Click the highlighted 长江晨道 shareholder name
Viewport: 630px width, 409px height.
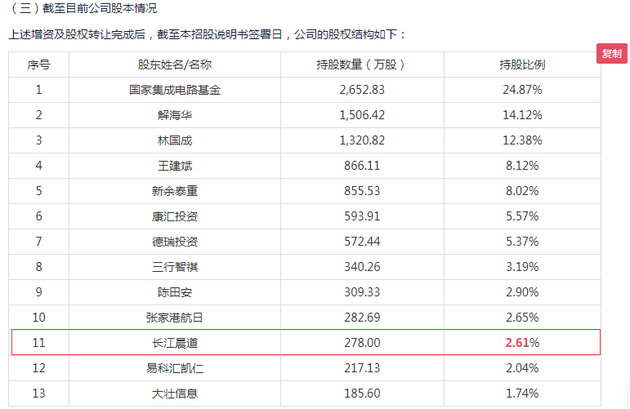coord(167,343)
